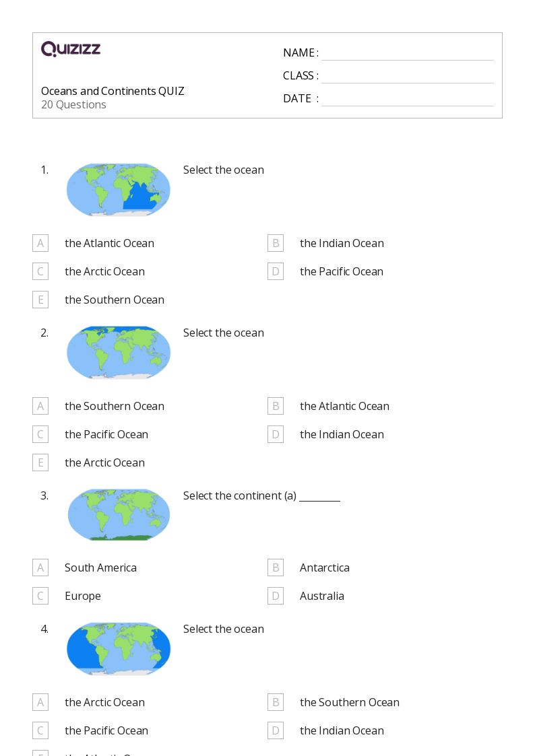Screen dimensions: 535x756
Task: Click the CLASS input line
Action: (x=408, y=75)
